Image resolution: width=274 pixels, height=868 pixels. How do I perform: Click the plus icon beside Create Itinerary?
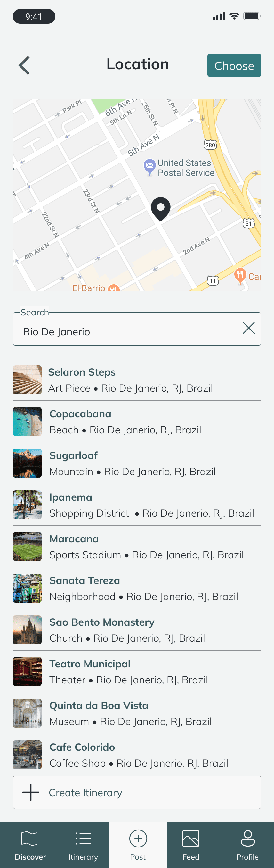click(31, 792)
